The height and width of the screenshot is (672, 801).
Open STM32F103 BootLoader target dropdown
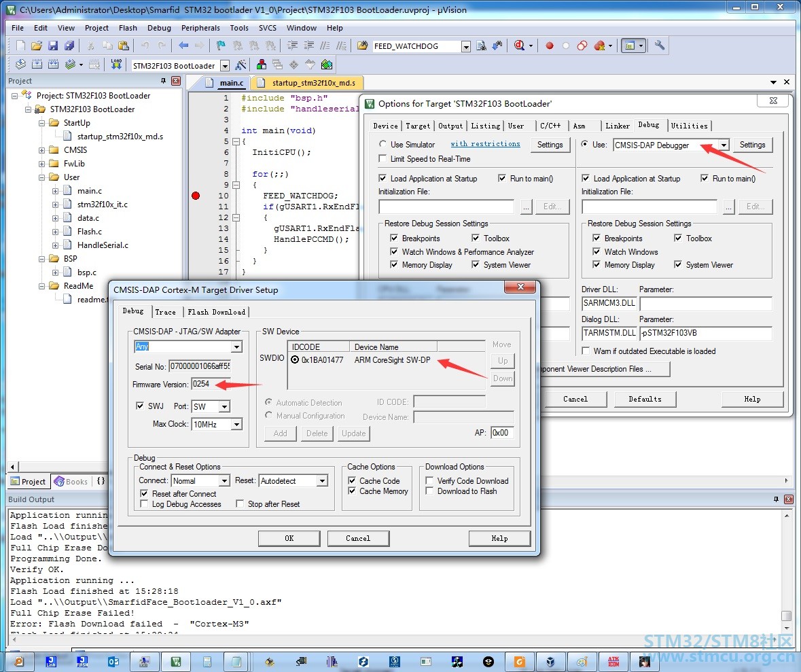coord(225,65)
